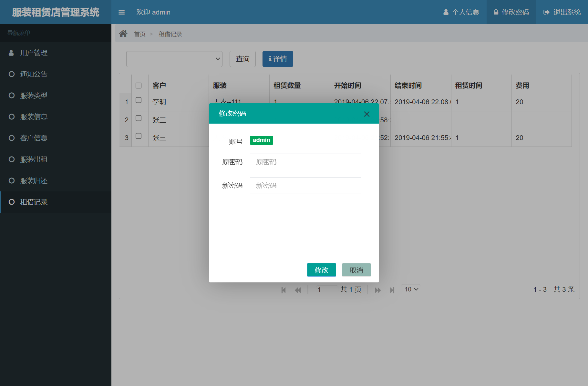This screenshot has width=588, height=386.
Task: Open the page size dropdown showing 10
Action: click(x=410, y=289)
